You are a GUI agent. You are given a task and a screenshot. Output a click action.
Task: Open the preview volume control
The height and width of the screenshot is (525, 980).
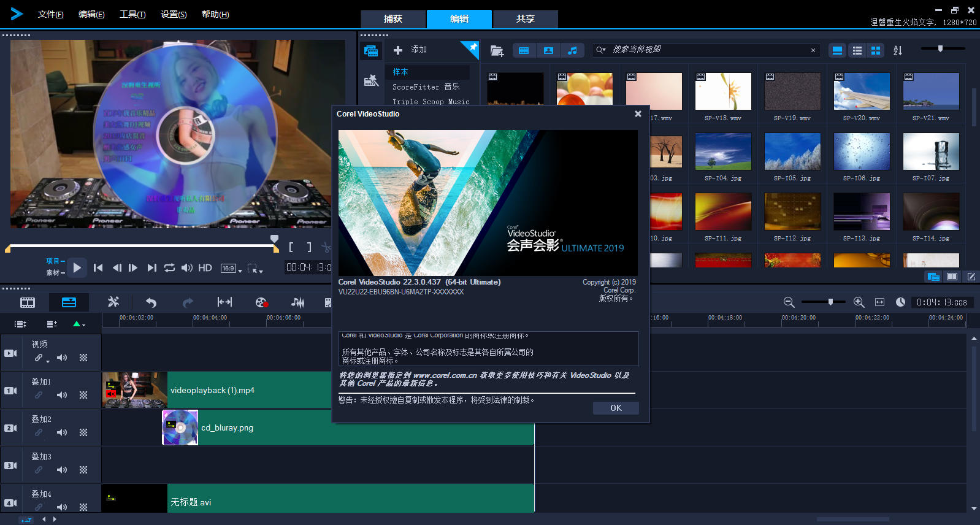tap(187, 268)
